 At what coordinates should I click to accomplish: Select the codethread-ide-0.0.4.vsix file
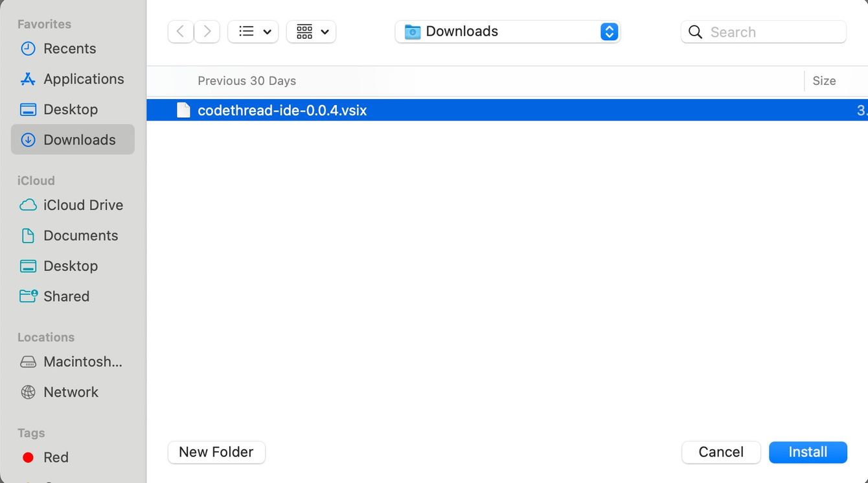[282, 111]
